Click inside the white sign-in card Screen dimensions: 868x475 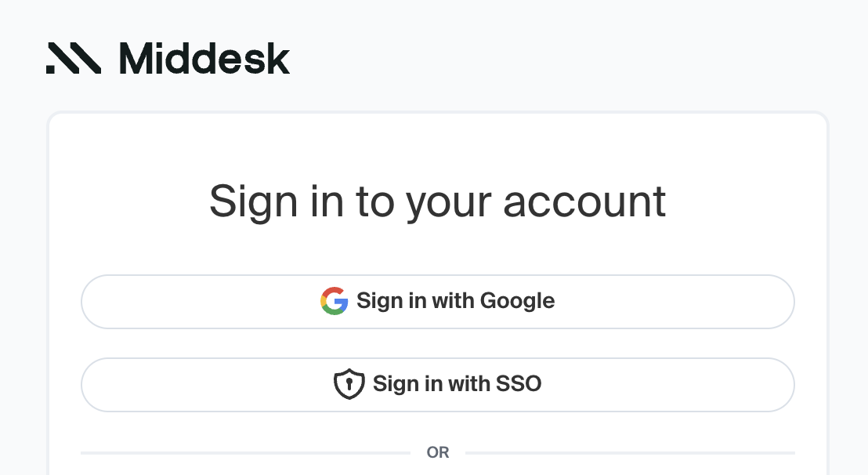point(438,149)
